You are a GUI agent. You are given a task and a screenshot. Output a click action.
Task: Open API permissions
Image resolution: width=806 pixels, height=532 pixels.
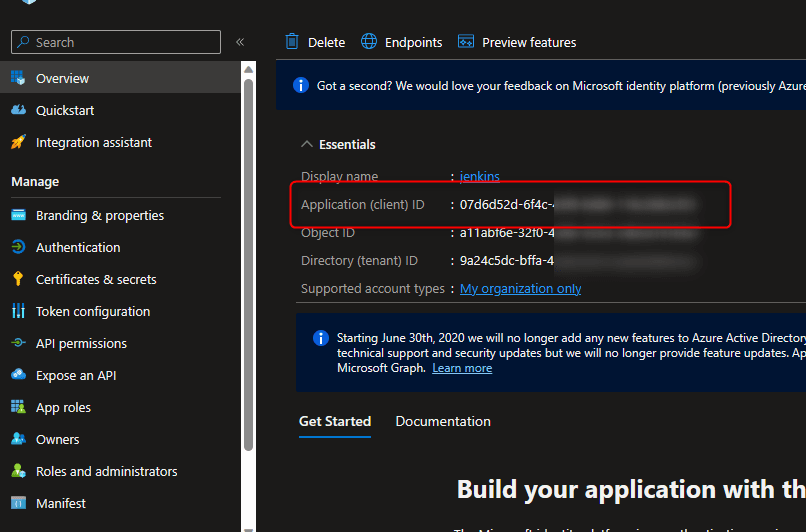[81, 343]
